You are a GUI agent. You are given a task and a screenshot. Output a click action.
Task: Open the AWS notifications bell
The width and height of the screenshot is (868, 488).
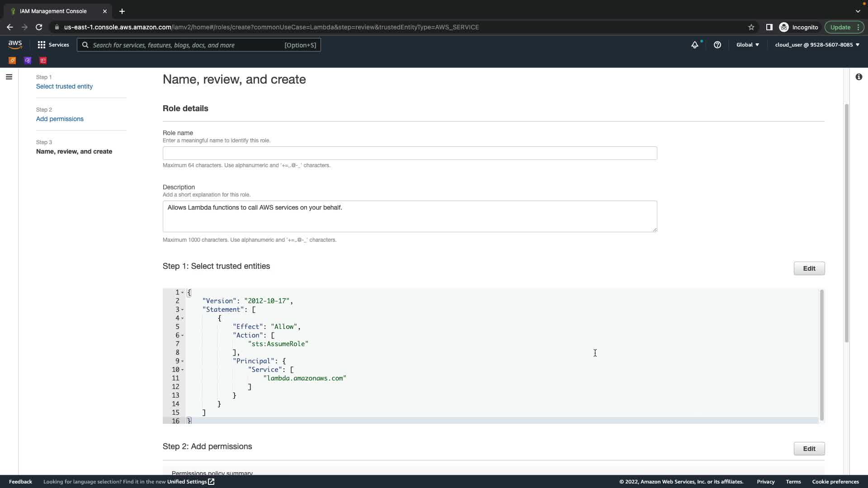tap(695, 45)
